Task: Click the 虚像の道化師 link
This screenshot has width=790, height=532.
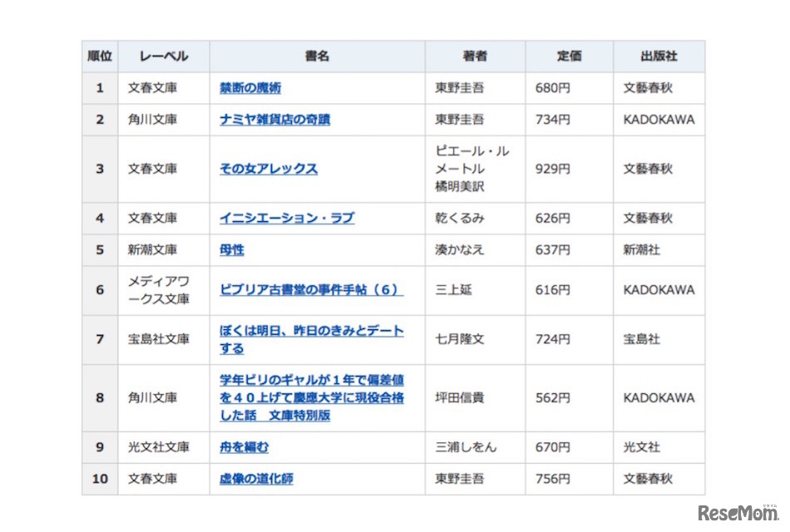Action: click(253, 479)
